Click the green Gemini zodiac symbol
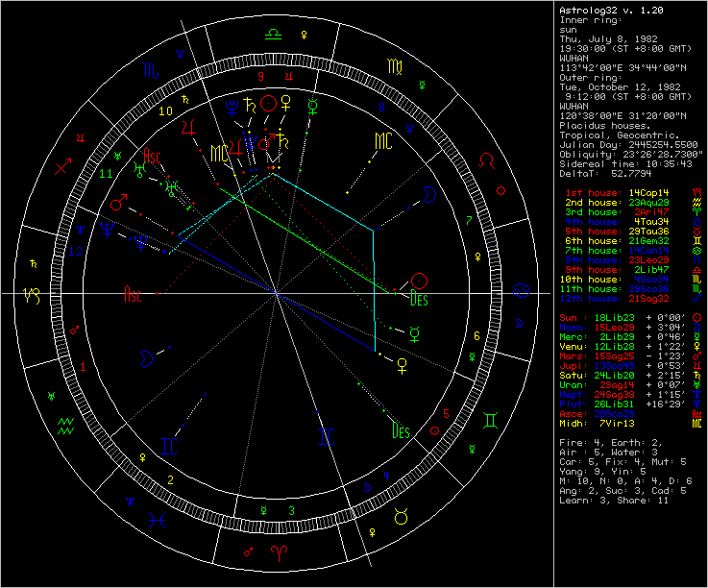The height and width of the screenshot is (588, 708). point(490,421)
